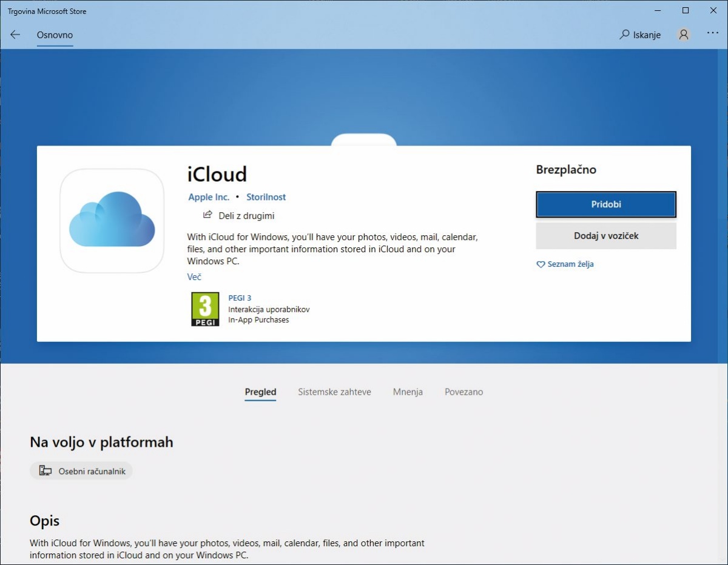This screenshot has height=565, width=728.
Task: Click the Dodaj v voziček button
Action: click(x=606, y=236)
